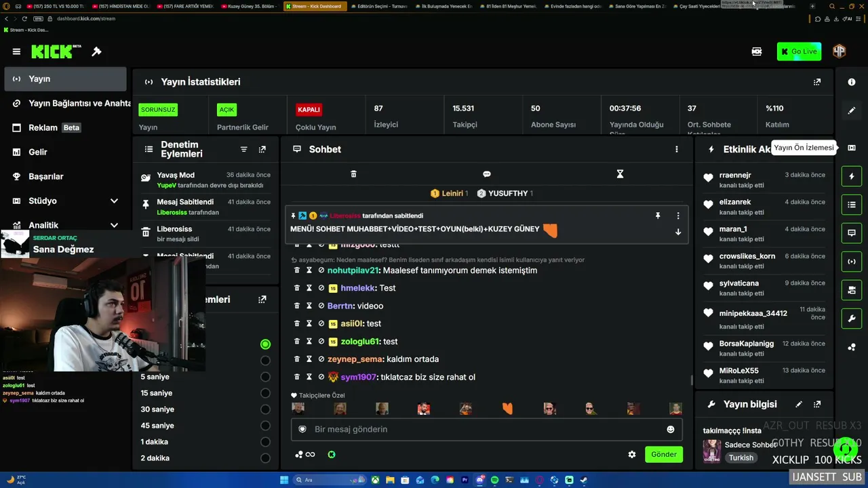The image size is (868, 488).
Task: Open the Sohbet panel three-dot menu
Action: pyautogui.click(x=676, y=149)
